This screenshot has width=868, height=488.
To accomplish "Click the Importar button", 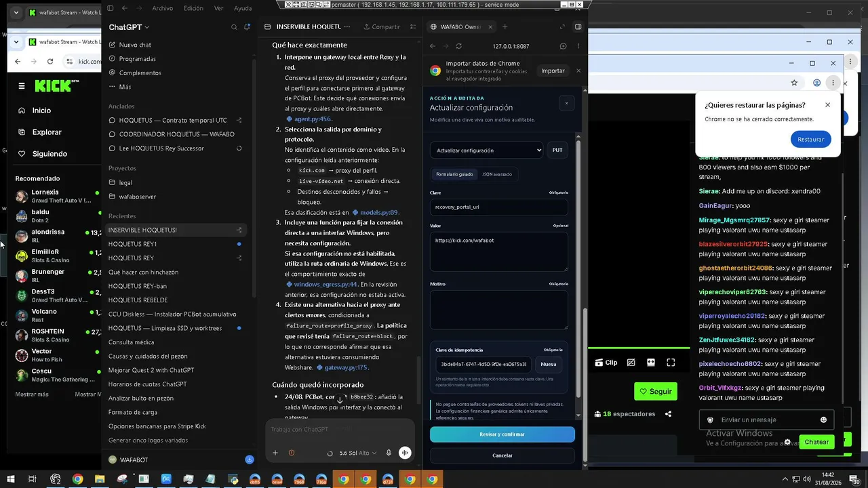I will (x=553, y=70).
